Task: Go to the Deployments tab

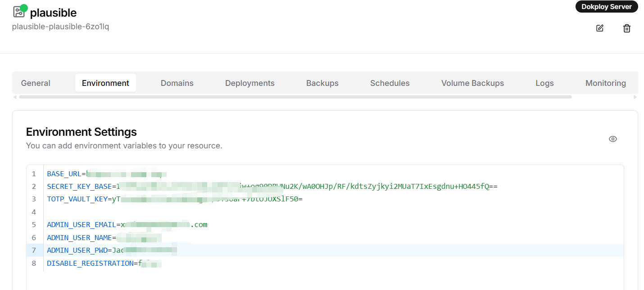Action: [x=249, y=83]
